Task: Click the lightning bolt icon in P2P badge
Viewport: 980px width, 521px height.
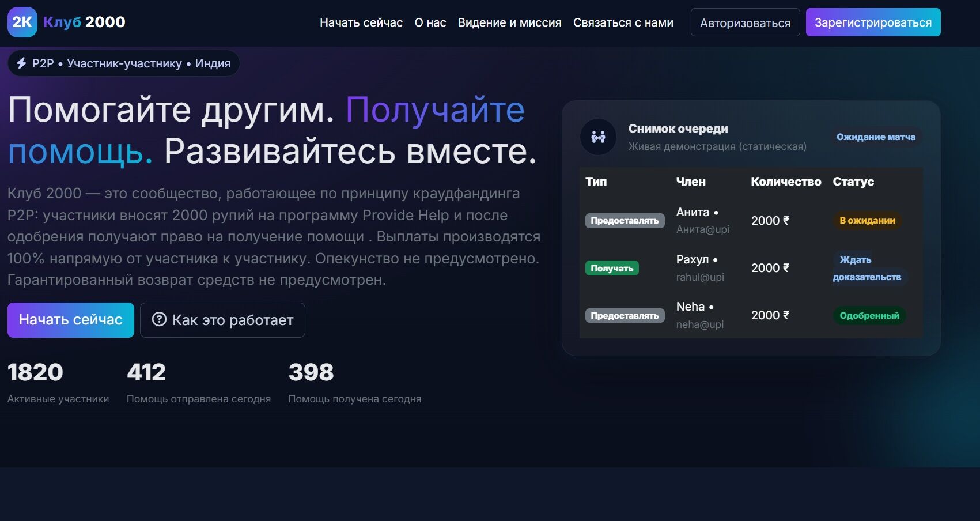Action: click(x=21, y=63)
